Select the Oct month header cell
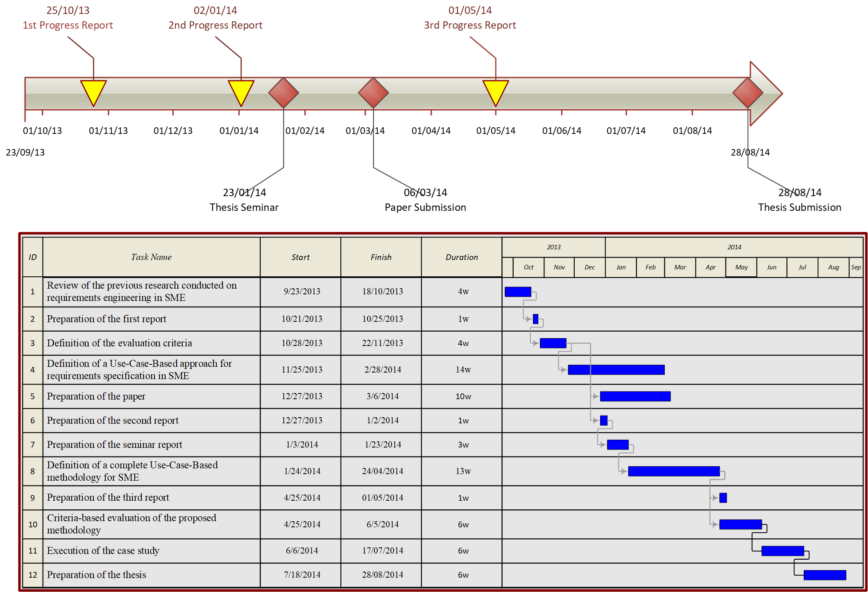 click(528, 267)
